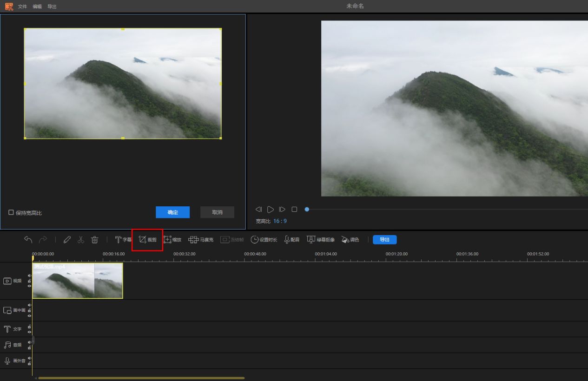Confirm the crop with 确定
Viewport: 588px width, 381px height.
[x=172, y=212]
